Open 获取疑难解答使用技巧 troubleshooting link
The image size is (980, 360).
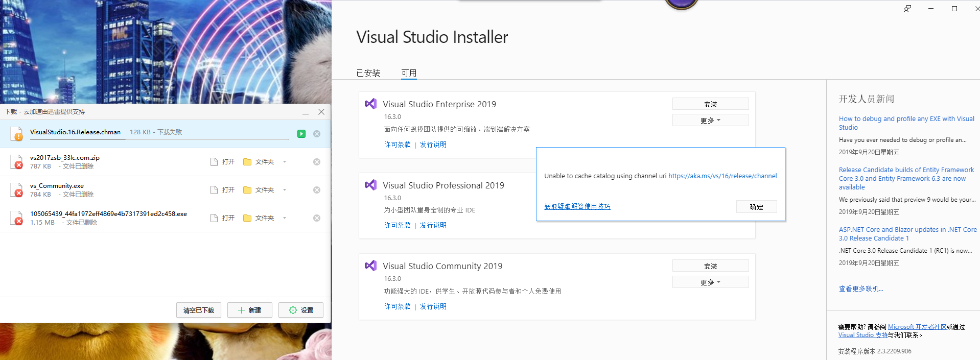577,206
